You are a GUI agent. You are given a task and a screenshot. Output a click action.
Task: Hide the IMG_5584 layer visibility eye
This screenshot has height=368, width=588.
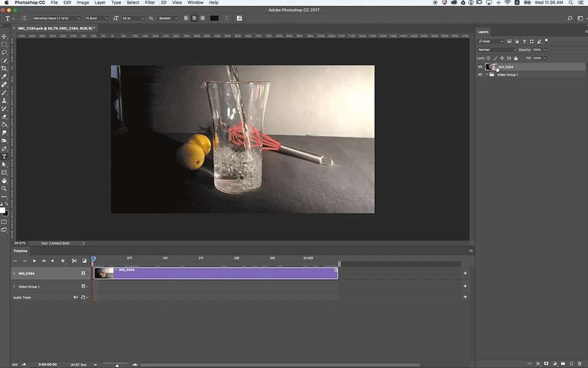pos(480,67)
